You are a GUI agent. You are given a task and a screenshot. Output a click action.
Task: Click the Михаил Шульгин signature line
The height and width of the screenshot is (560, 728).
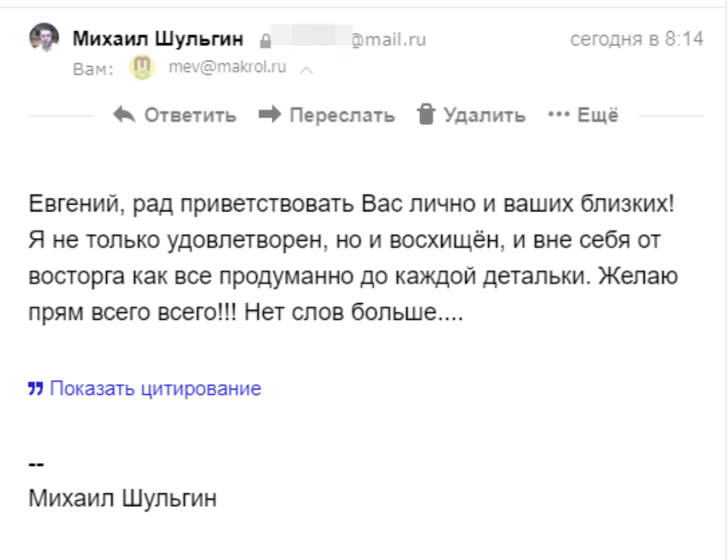tap(123, 499)
